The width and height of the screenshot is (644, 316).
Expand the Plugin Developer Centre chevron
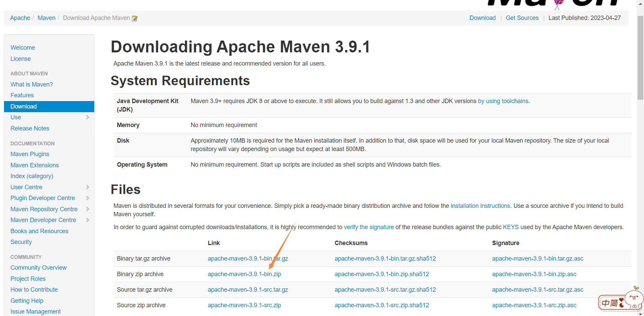tap(88, 198)
